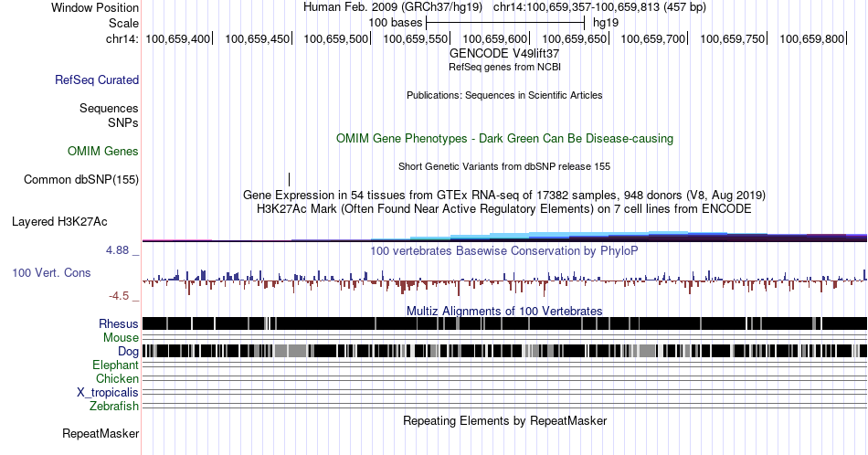Viewport: 868px width, 455px height.
Task: Click the RefSeq Curated track label
Action: (x=97, y=79)
